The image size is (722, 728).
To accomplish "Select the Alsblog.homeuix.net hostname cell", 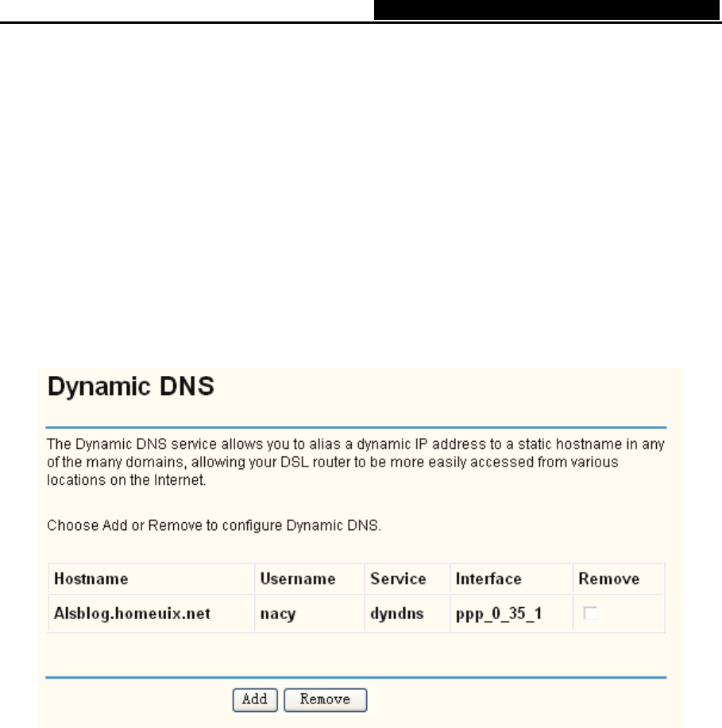I will pos(151,614).
